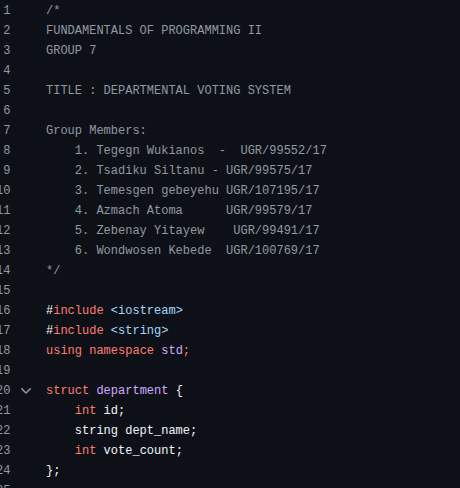Image resolution: width=460 pixels, height=488 pixels.
Task: Click the 'Group Members:' line
Action: (96, 130)
